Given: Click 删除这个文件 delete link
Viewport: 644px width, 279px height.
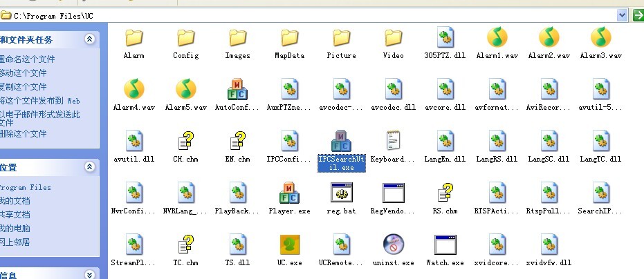Looking at the screenshot, I should click(x=23, y=134).
